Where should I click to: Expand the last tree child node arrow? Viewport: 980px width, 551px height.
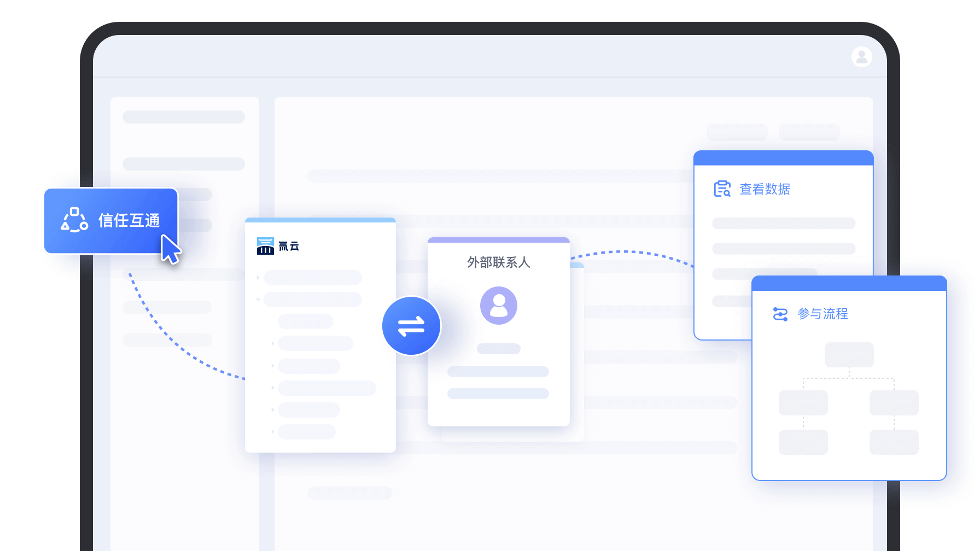tap(272, 432)
